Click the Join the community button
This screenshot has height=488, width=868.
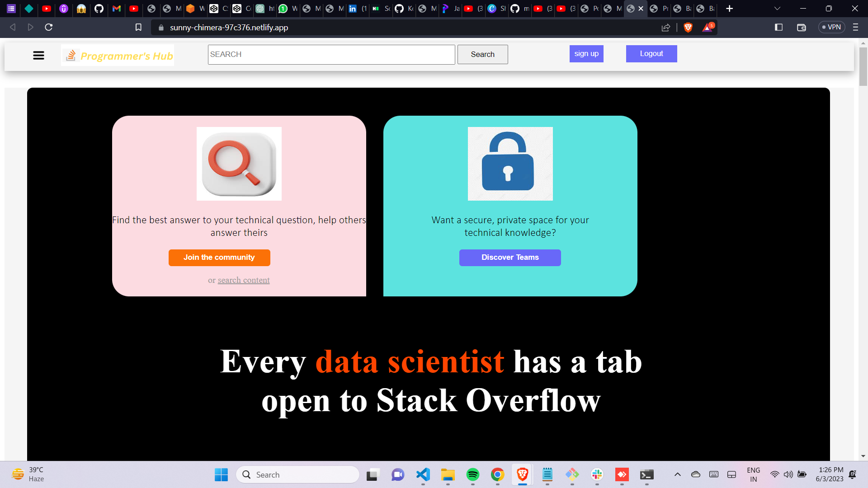(x=219, y=258)
